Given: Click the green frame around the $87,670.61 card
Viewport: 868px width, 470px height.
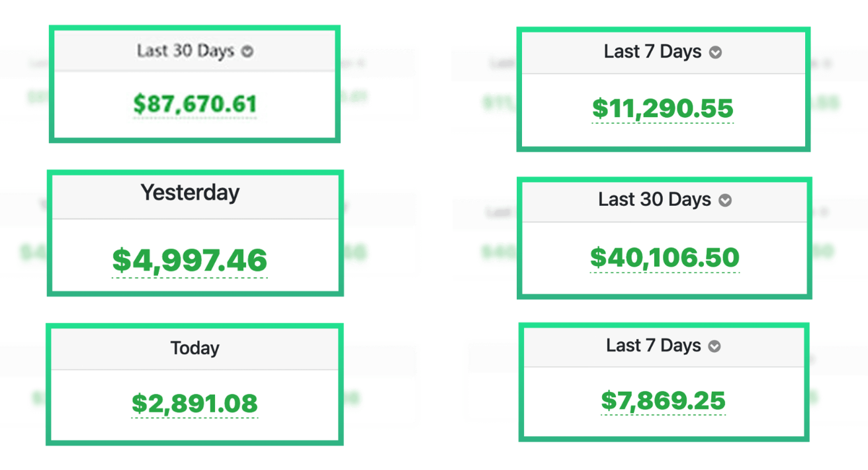Looking at the screenshot, I should (x=195, y=28).
